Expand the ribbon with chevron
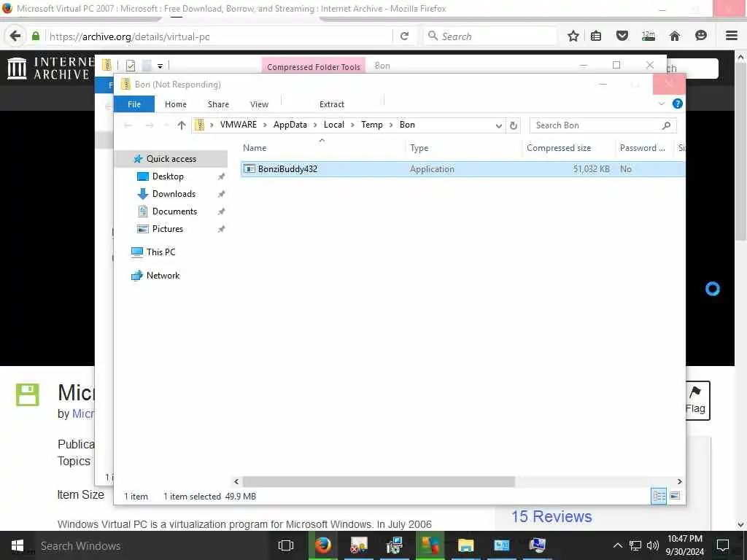Image resolution: width=747 pixels, height=560 pixels. pyautogui.click(x=661, y=104)
